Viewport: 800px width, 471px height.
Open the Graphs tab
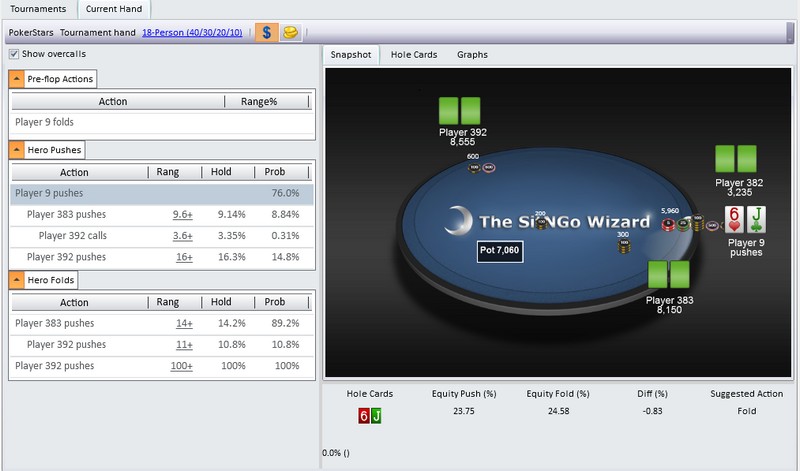click(x=472, y=54)
